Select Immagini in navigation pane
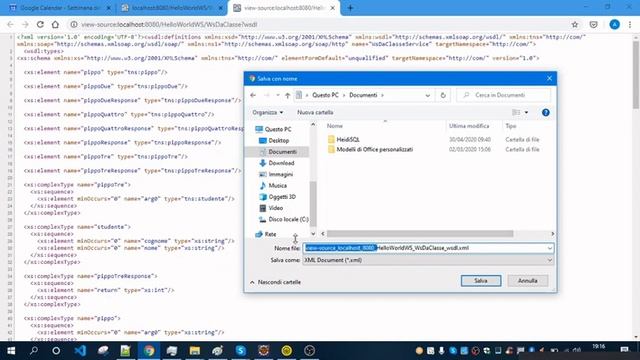 point(276,174)
